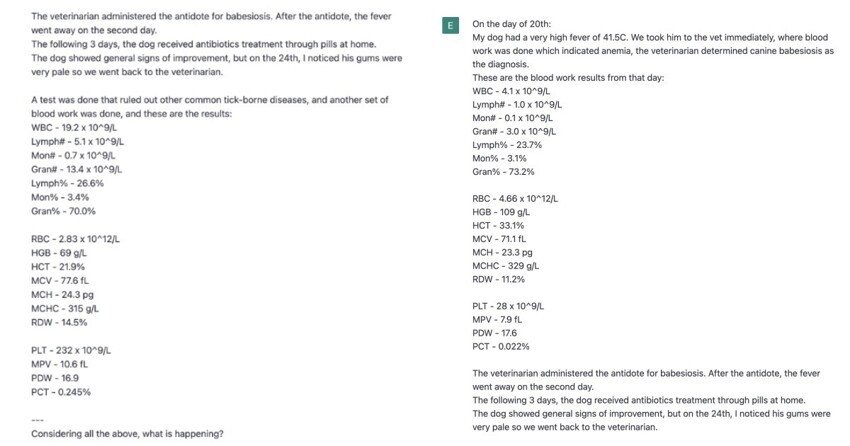Select the "RBC - 2.83 x 10^12/L" text
Image resolution: width=850 pixels, height=446 pixels.
click(77, 239)
